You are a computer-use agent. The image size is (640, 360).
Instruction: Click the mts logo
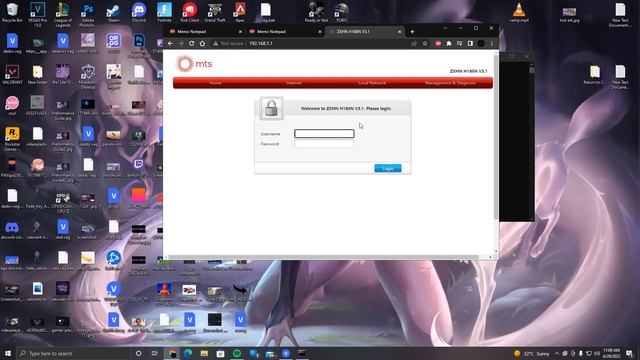click(194, 64)
